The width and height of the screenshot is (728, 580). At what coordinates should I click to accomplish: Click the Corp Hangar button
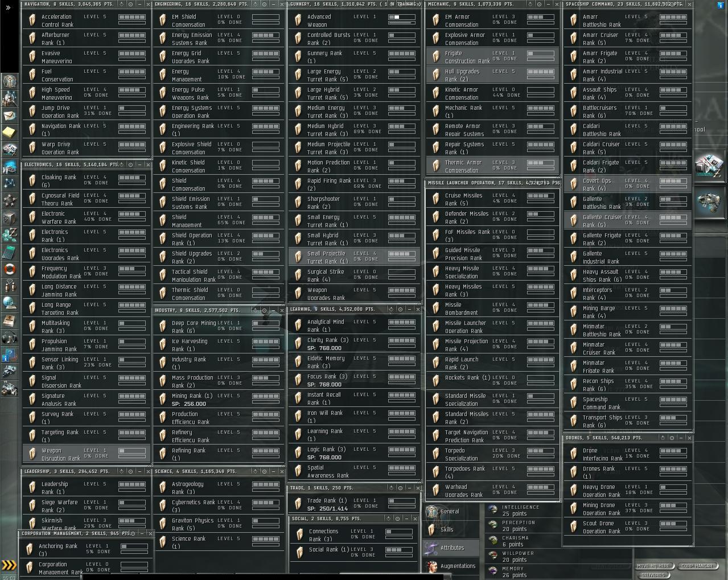click(697, 566)
